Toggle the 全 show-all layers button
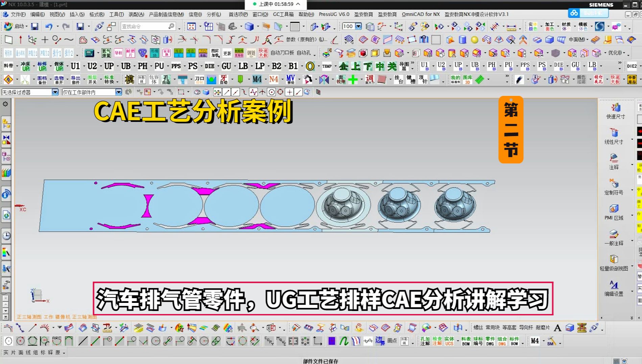Image resolution: width=642 pixels, height=364 pixels. [343, 66]
